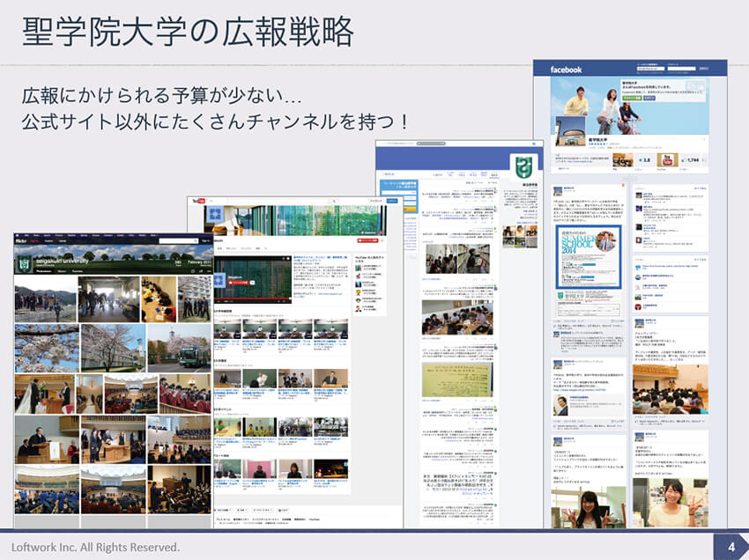The width and height of the screenshot is (749, 560).
Task: Open the Flickr photo of the green bus
Action: [x=179, y=348]
